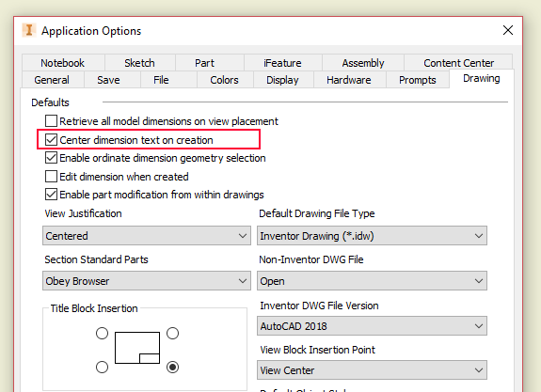The height and width of the screenshot is (392, 541).
Task: Click the Application Options title text
Action: point(91,31)
